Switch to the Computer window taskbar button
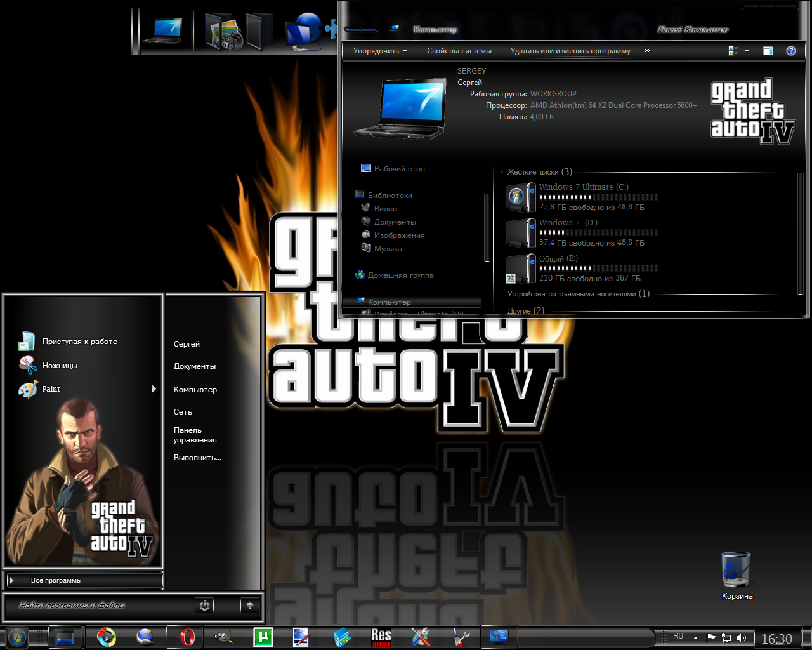The height and width of the screenshot is (650, 812). tap(499, 637)
